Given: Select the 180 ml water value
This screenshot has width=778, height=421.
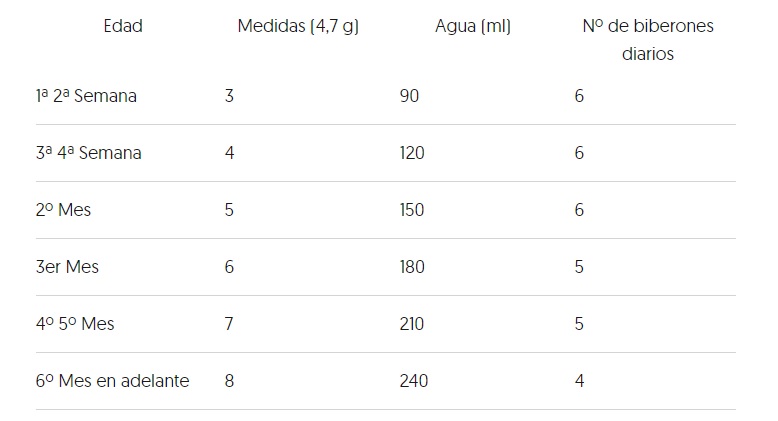Looking at the screenshot, I should click(x=412, y=267).
